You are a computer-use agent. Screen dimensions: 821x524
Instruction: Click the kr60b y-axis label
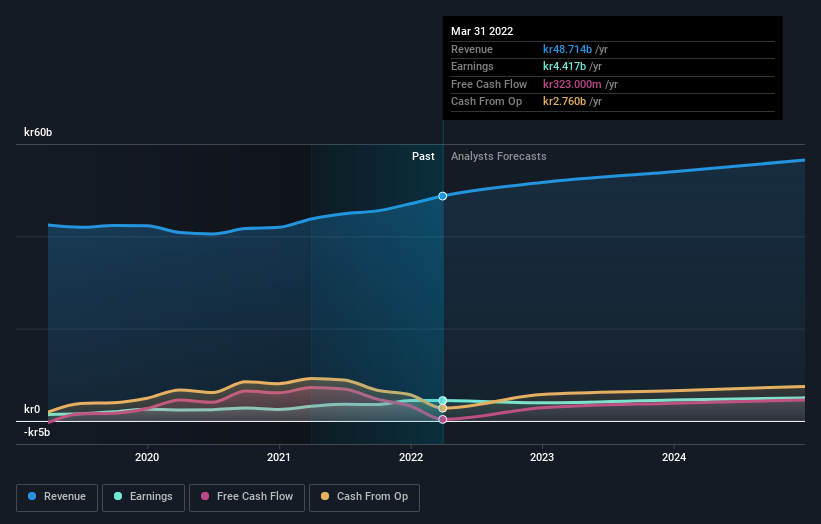click(38, 132)
